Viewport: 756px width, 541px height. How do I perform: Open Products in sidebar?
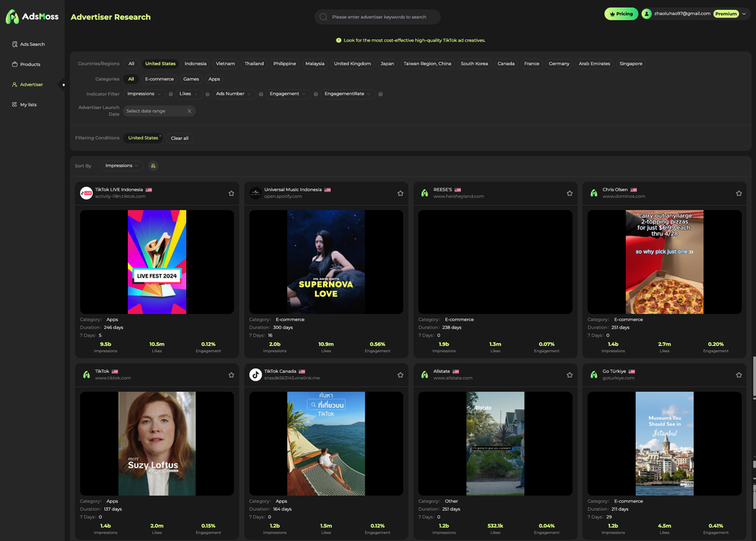tap(26, 64)
